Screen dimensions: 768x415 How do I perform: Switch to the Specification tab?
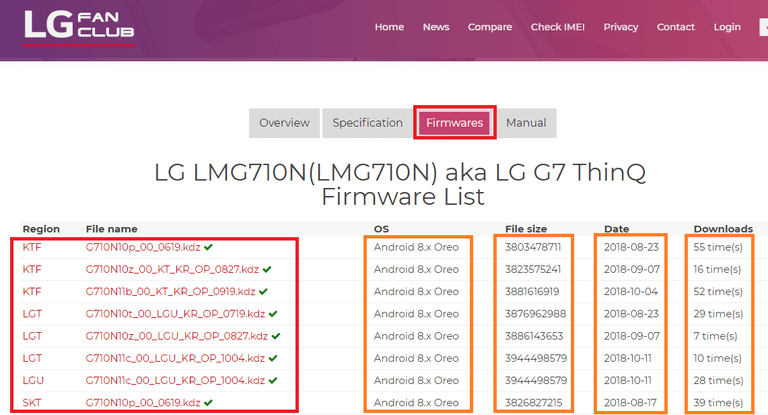(x=367, y=123)
